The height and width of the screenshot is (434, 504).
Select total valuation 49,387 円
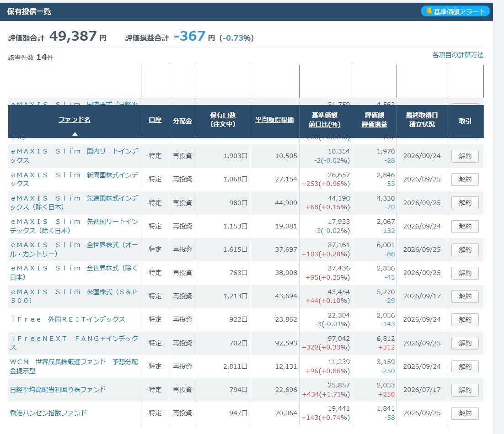pos(78,36)
